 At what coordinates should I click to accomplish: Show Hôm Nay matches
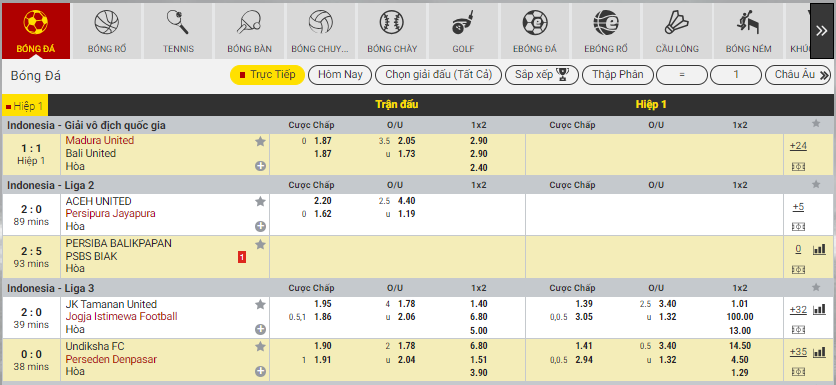click(x=340, y=75)
